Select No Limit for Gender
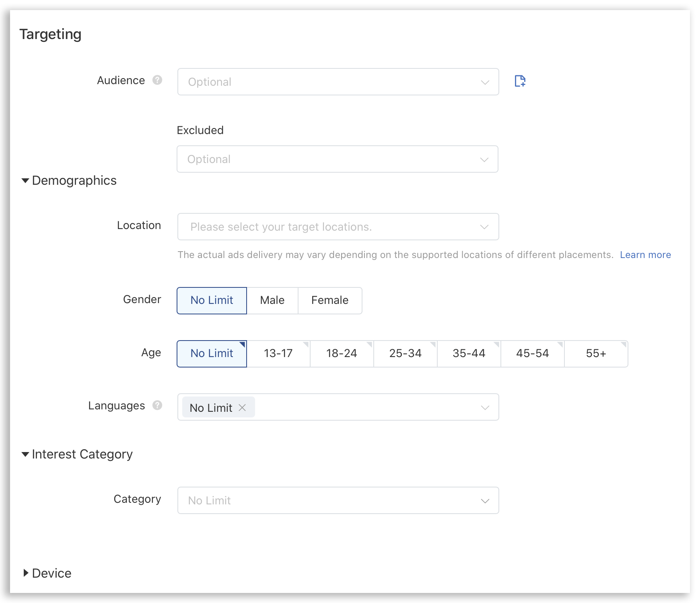The width and height of the screenshot is (700, 603). coord(212,300)
